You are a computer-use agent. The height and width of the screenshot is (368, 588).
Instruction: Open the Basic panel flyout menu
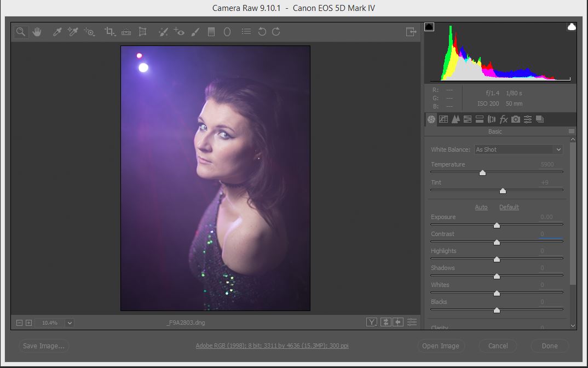pyautogui.click(x=572, y=131)
